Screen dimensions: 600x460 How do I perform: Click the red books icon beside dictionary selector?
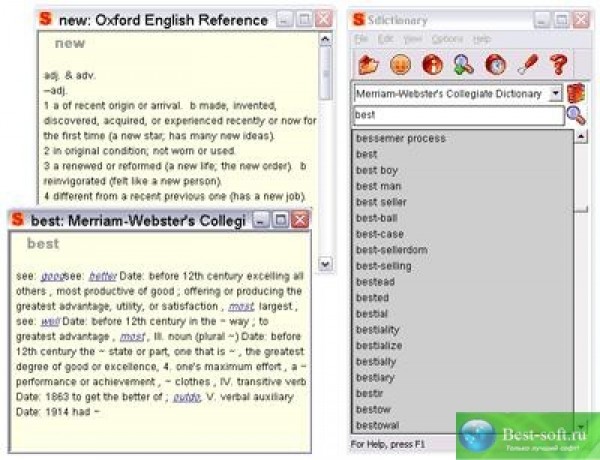click(x=576, y=93)
